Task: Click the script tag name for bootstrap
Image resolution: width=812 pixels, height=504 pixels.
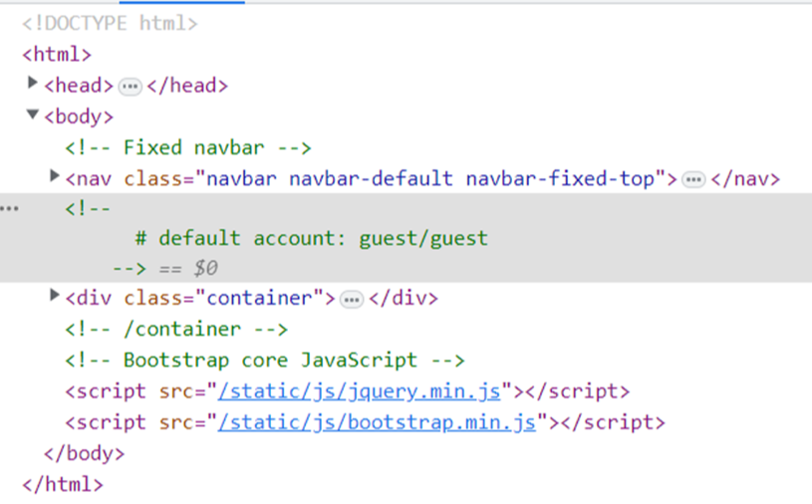Action: tap(111, 422)
